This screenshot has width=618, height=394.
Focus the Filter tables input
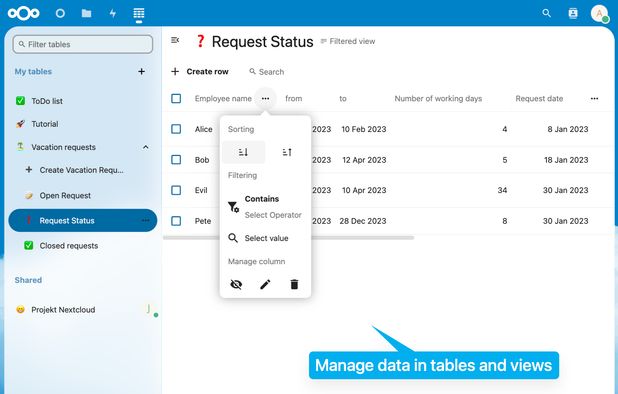click(x=83, y=44)
